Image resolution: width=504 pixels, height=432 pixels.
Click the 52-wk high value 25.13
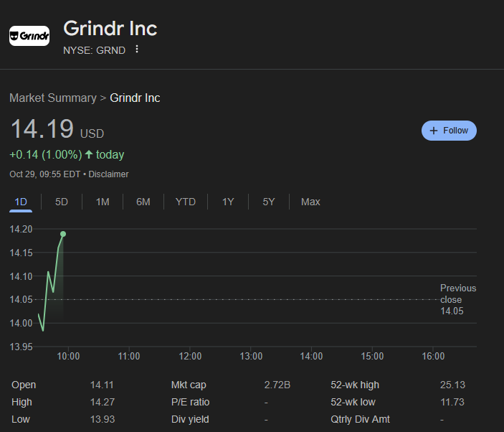point(452,385)
